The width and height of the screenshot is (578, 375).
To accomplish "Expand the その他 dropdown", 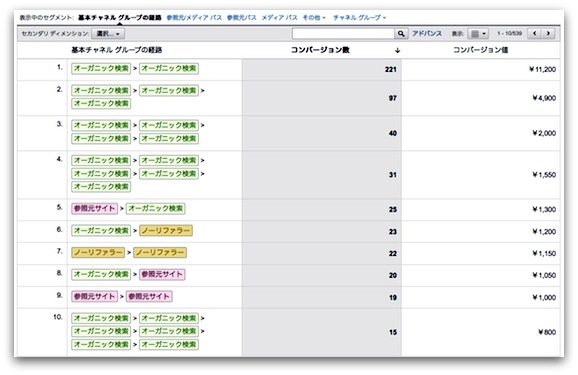I will coord(314,17).
